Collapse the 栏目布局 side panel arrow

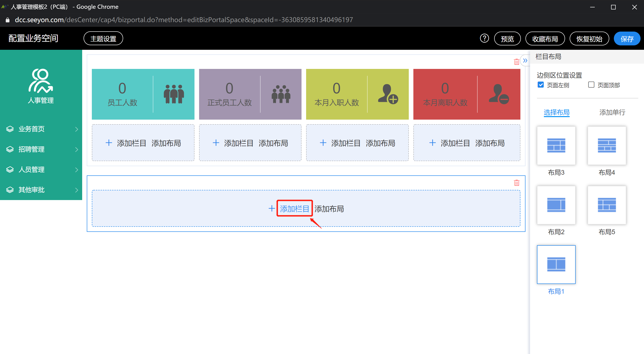coord(525,61)
